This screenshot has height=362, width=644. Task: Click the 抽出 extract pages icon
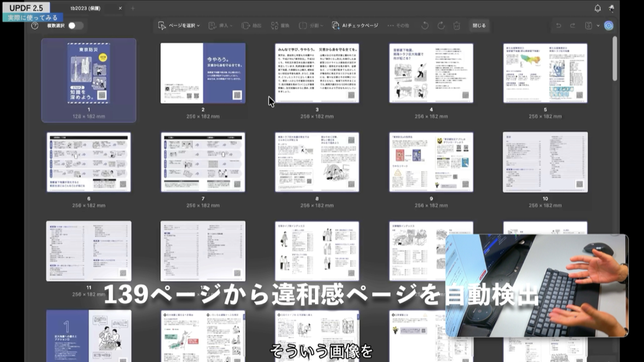coord(245,25)
